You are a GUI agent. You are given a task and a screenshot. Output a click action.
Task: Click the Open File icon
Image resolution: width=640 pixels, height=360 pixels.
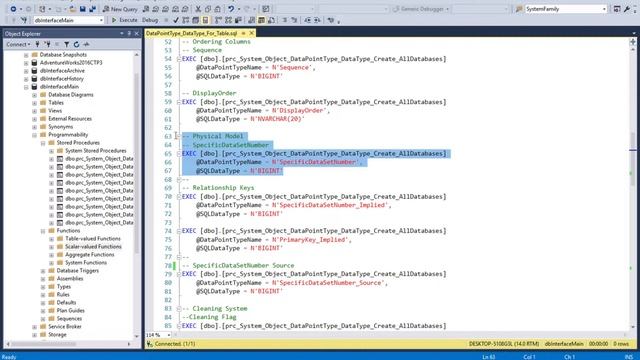72,9
